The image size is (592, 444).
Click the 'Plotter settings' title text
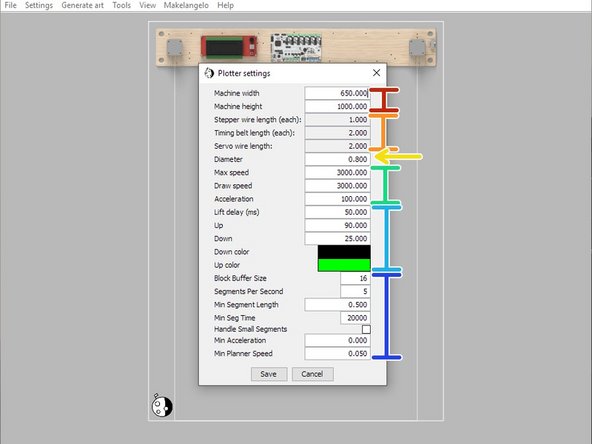point(244,73)
